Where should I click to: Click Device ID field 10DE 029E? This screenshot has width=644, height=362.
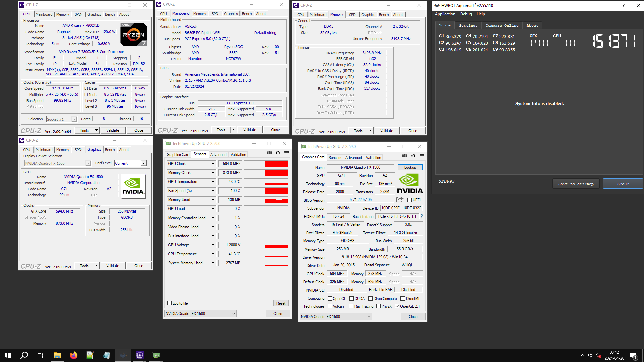point(401,208)
